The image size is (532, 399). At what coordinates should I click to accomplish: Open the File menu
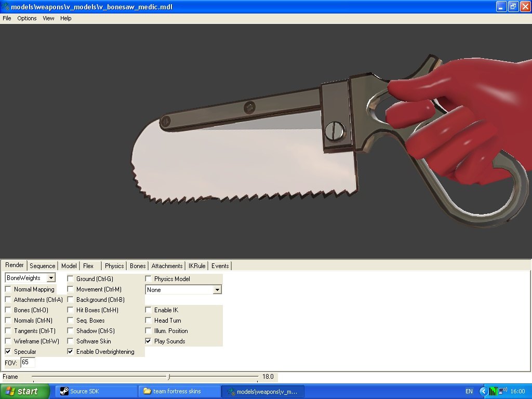click(7, 18)
